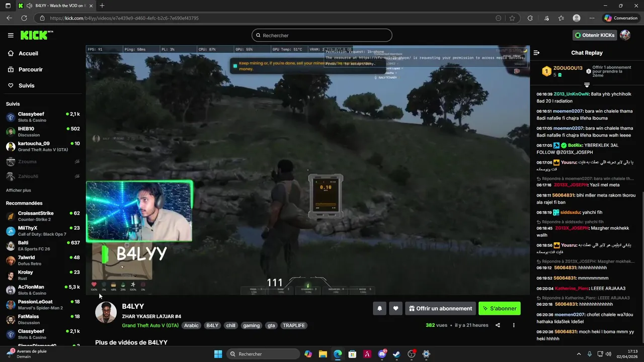644x362 pixels.
Task: Open recommended 7alwrld Dofus Retro channel
Action: point(43,260)
